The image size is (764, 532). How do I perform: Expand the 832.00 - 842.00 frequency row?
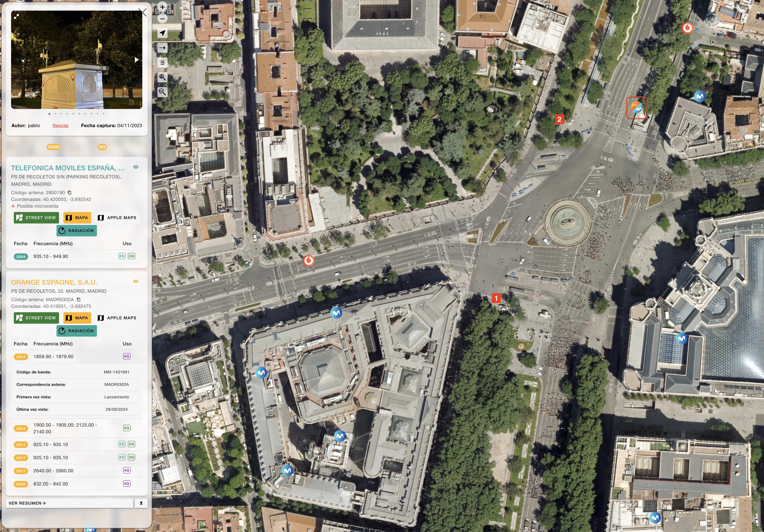click(77, 484)
